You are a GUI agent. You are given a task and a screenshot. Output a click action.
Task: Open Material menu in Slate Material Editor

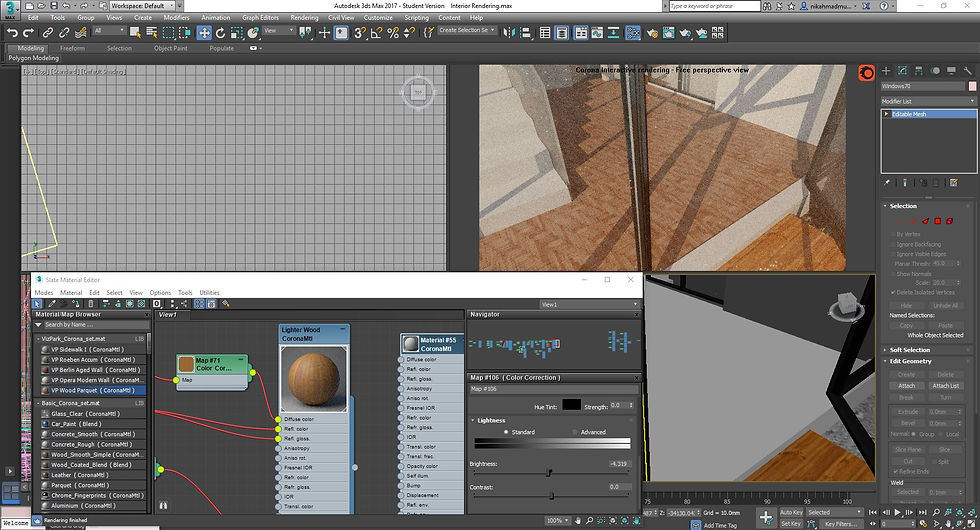71,292
